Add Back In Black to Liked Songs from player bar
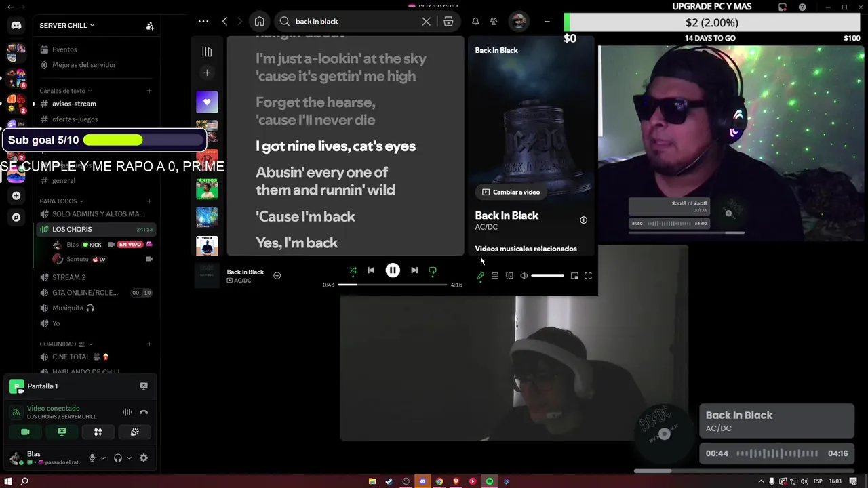 tap(277, 275)
